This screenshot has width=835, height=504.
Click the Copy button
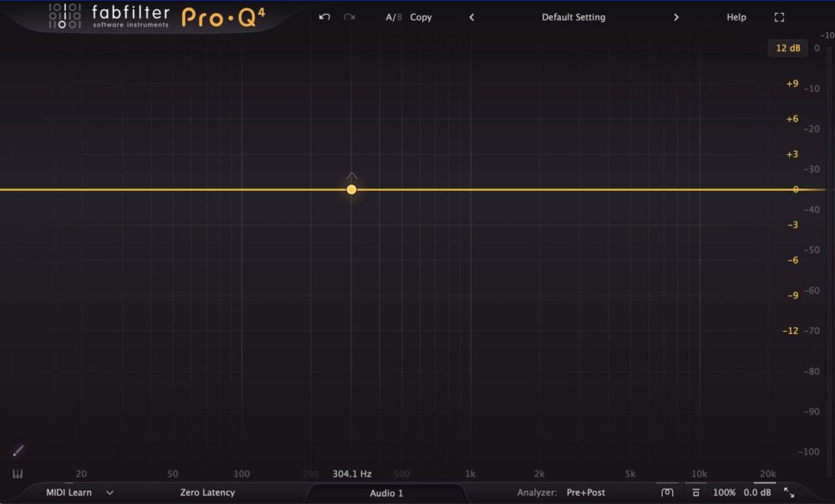(421, 17)
